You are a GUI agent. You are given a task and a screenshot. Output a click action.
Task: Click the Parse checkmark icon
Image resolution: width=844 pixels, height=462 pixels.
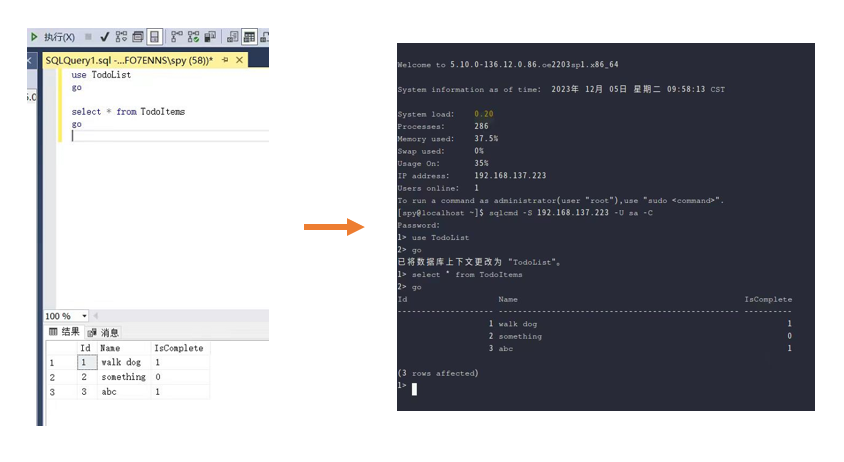pyautogui.click(x=104, y=37)
